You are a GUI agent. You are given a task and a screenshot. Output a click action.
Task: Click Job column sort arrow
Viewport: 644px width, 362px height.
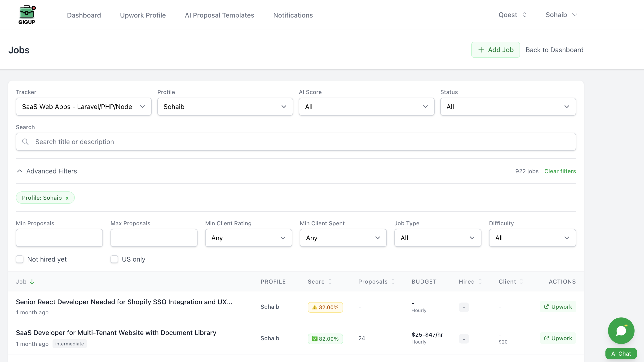32,282
